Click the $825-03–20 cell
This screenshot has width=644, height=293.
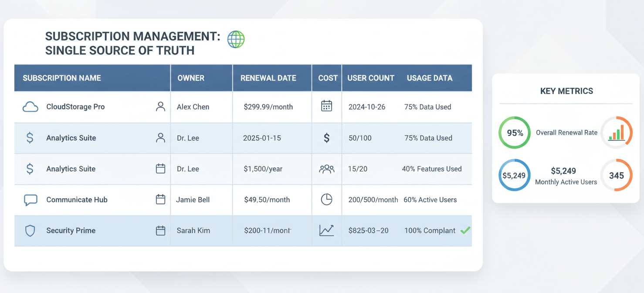369,231
